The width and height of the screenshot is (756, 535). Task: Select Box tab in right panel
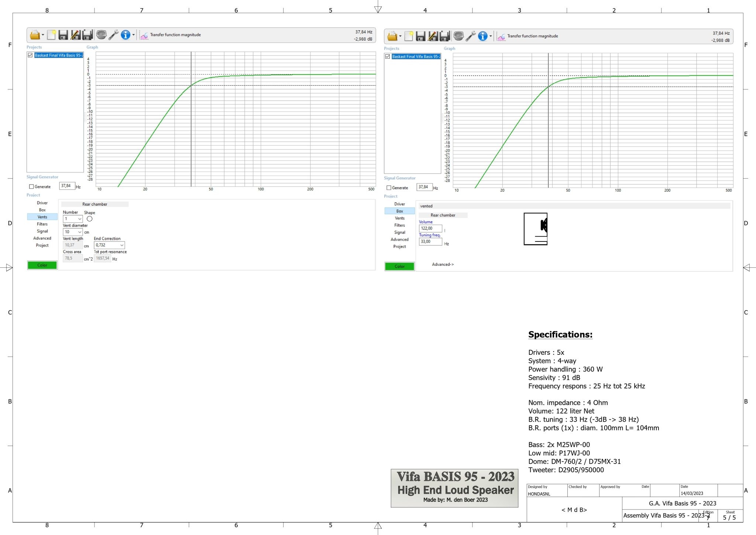coord(399,211)
